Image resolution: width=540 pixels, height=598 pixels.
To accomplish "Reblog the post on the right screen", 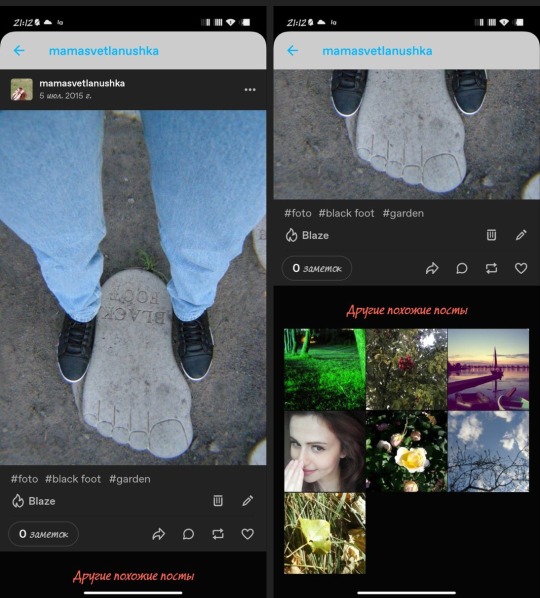I will tap(491, 268).
